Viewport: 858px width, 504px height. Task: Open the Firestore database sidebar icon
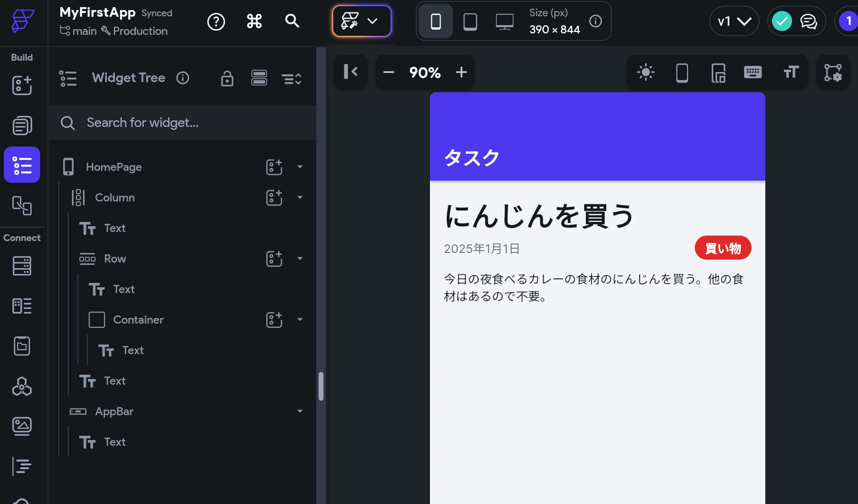(x=22, y=266)
